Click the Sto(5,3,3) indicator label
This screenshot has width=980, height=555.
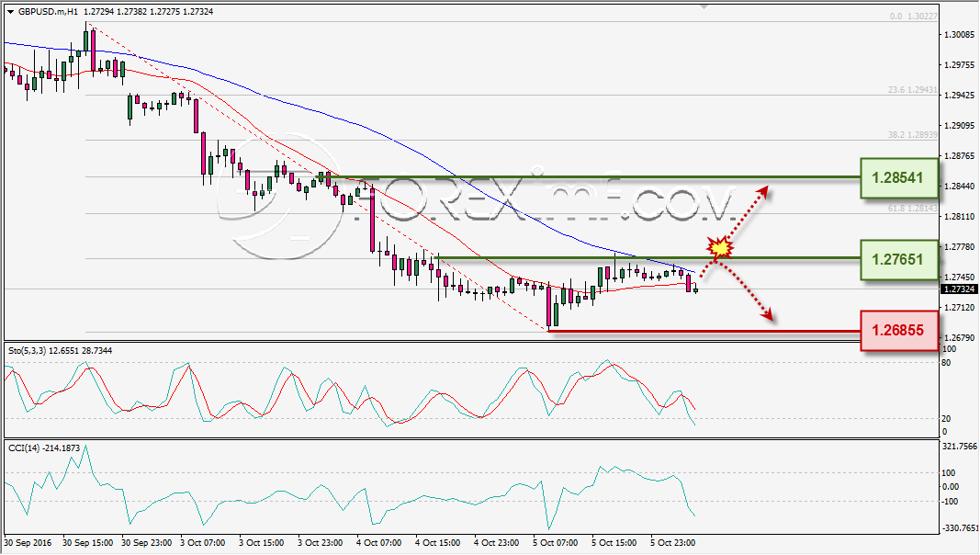(x=61, y=351)
